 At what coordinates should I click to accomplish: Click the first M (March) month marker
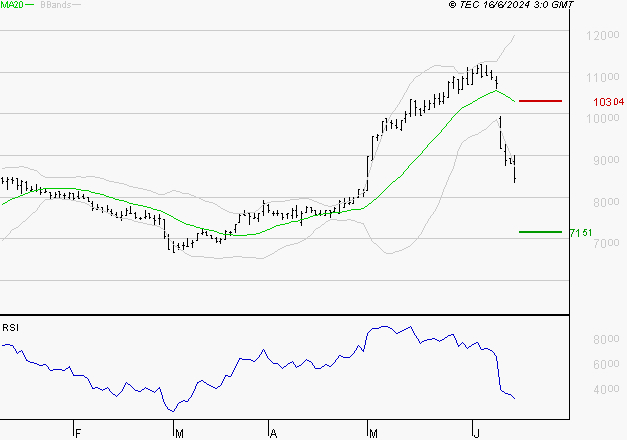click(x=179, y=434)
